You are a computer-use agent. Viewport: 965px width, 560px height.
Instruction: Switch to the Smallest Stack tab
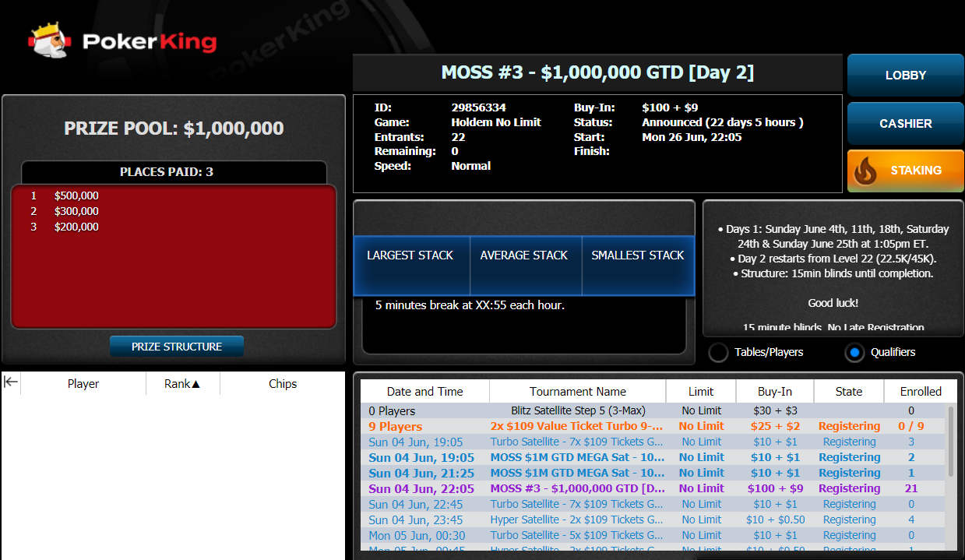point(637,255)
